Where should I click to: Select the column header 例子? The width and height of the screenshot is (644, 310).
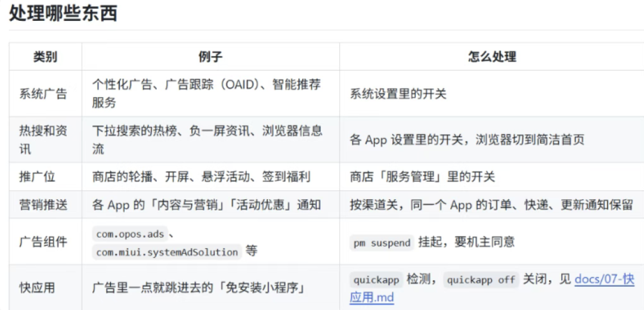click(x=210, y=57)
